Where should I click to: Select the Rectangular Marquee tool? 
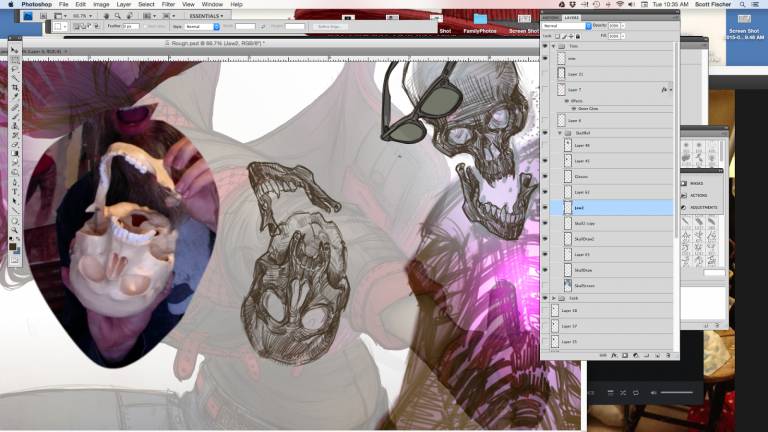click(x=14, y=61)
